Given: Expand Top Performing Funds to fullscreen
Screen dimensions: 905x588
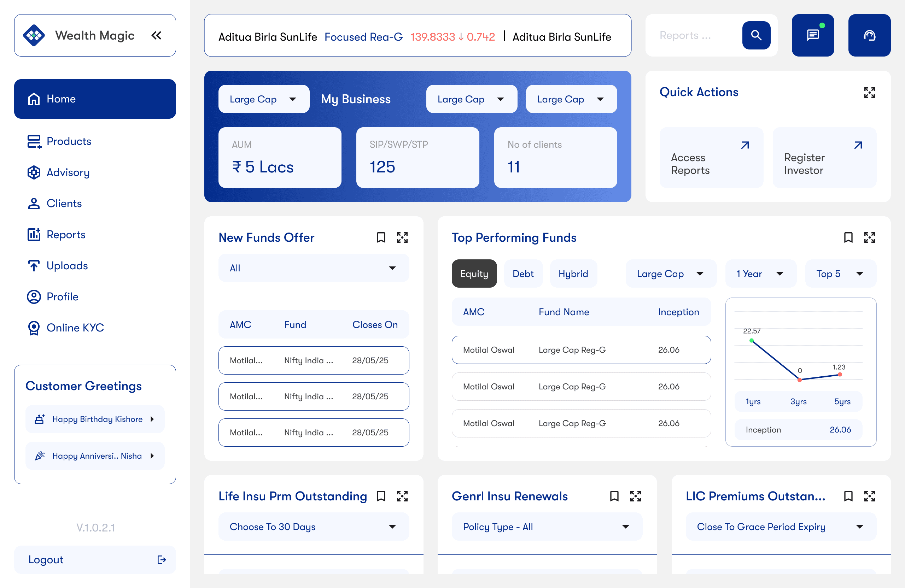Looking at the screenshot, I should pyautogui.click(x=869, y=237).
